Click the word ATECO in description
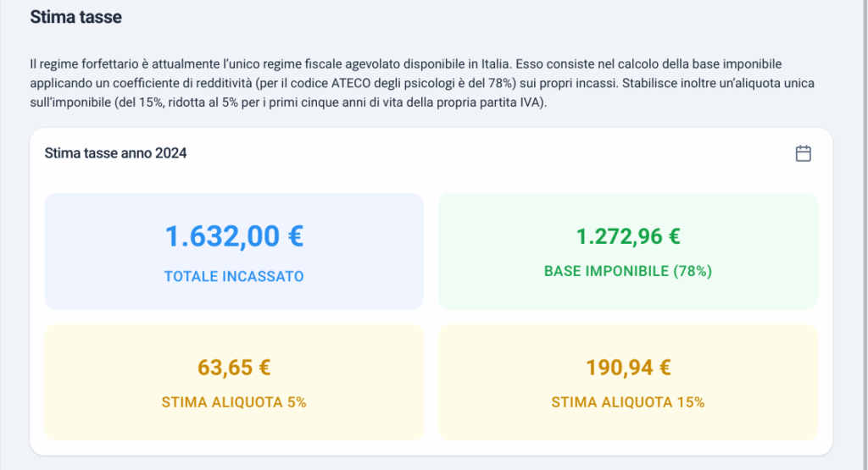 pos(351,84)
